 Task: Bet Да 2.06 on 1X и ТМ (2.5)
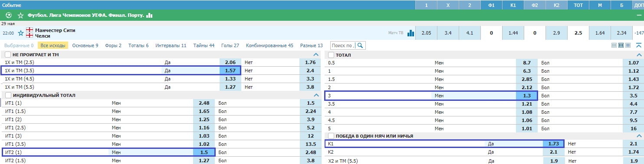point(230,63)
